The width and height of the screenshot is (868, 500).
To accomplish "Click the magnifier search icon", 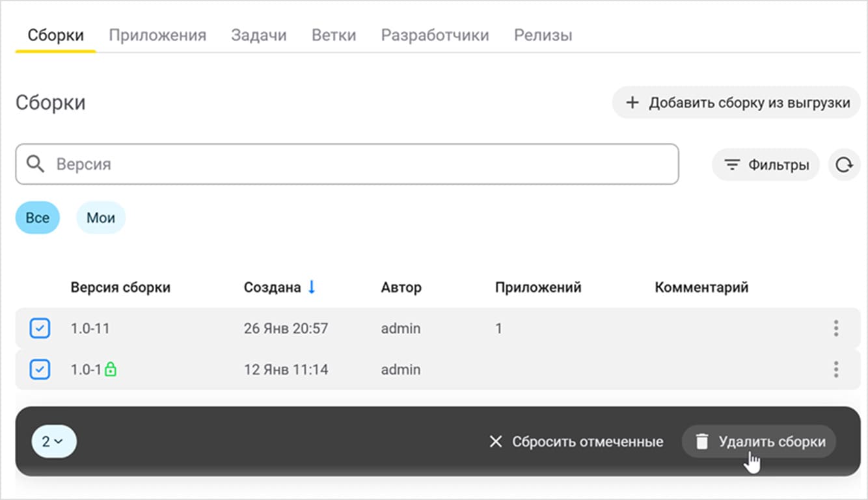I will pyautogui.click(x=35, y=164).
